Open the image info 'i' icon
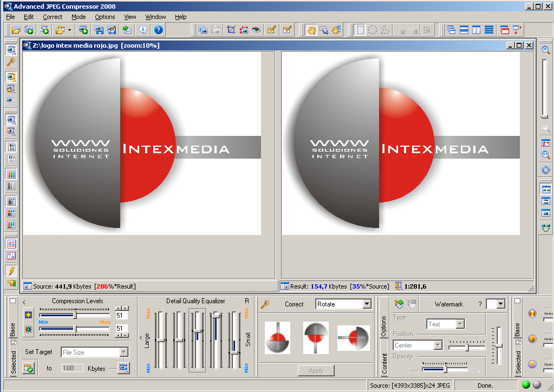The image size is (554, 392). point(143,30)
